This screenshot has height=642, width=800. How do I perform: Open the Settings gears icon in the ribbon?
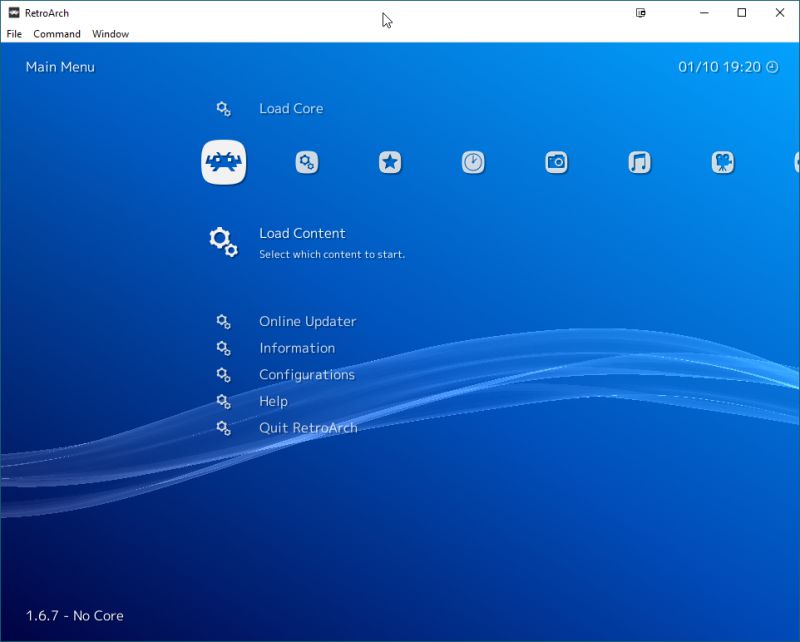[307, 161]
